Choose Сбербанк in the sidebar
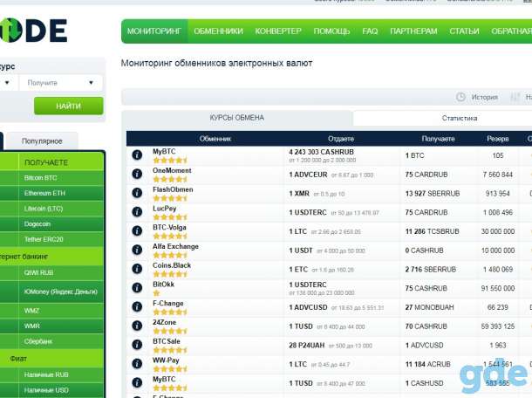 pos(38,341)
